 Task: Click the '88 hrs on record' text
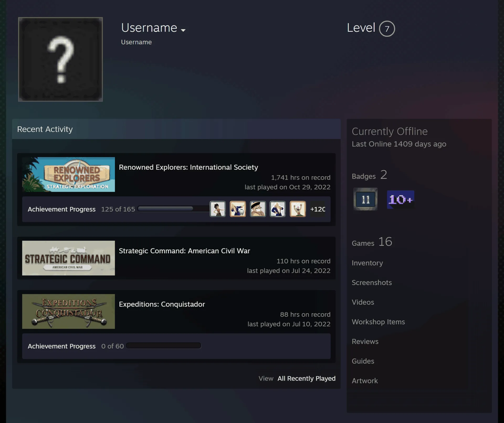tap(305, 314)
